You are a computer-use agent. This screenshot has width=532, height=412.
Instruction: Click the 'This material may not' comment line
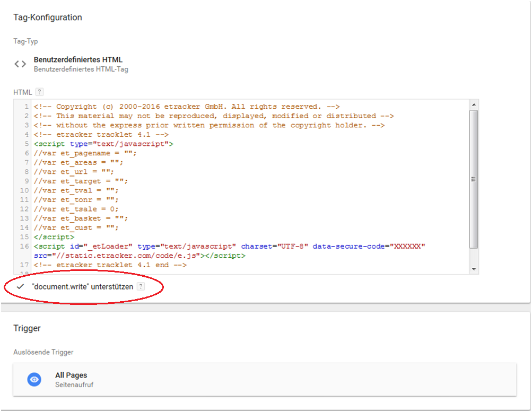point(214,116)
